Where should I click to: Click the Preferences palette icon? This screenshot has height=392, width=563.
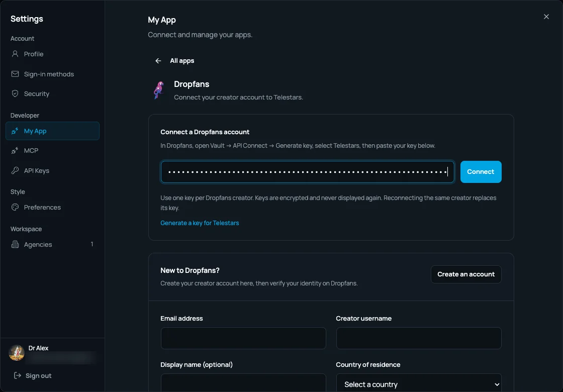click(15, 207)
